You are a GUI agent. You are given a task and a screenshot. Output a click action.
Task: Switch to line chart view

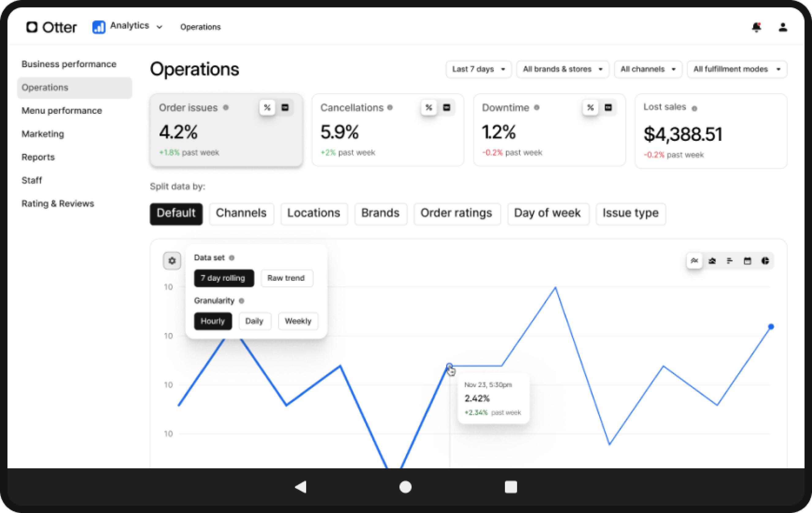click(x=694, y=260)
